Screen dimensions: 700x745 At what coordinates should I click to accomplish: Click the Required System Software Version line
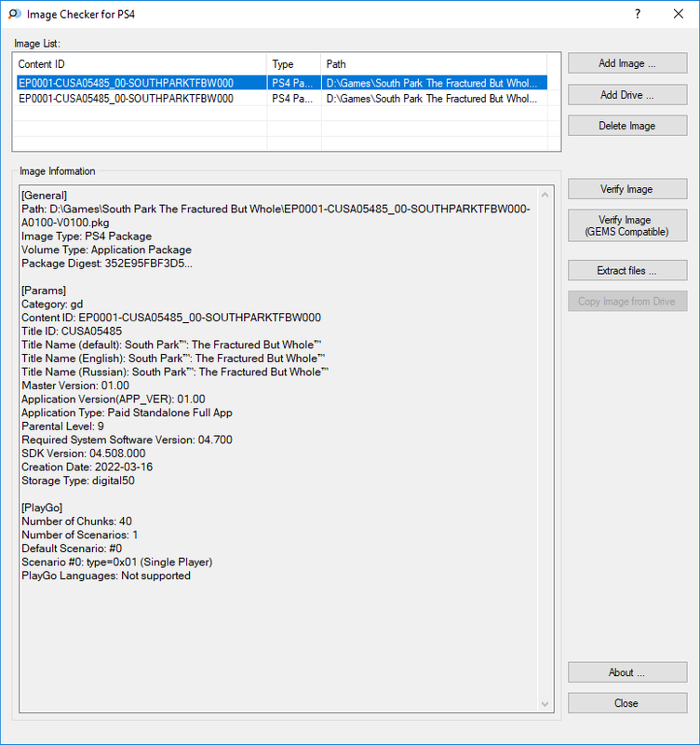[127, 440]
